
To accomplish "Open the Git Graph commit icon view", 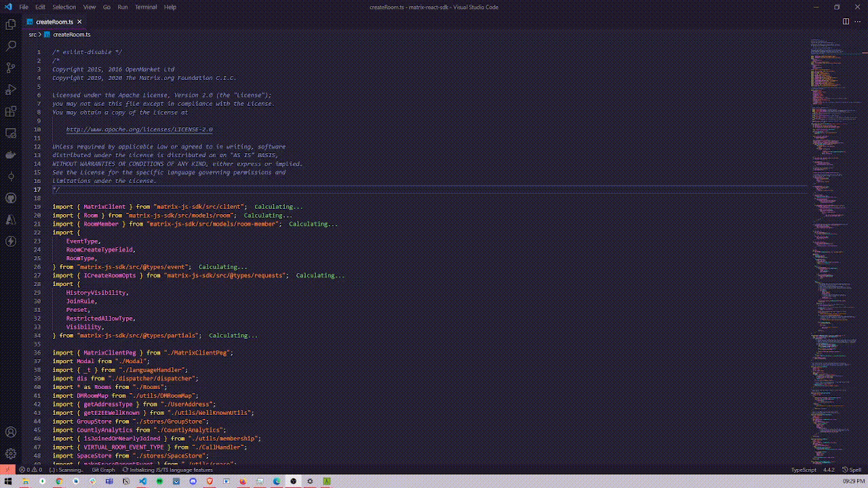I will coord(10,176).
